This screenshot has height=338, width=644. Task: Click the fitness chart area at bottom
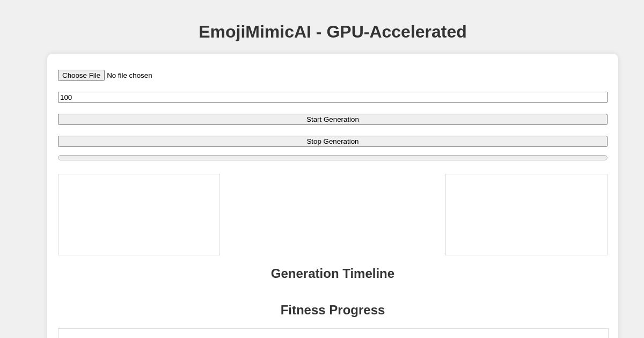[333, 333]
